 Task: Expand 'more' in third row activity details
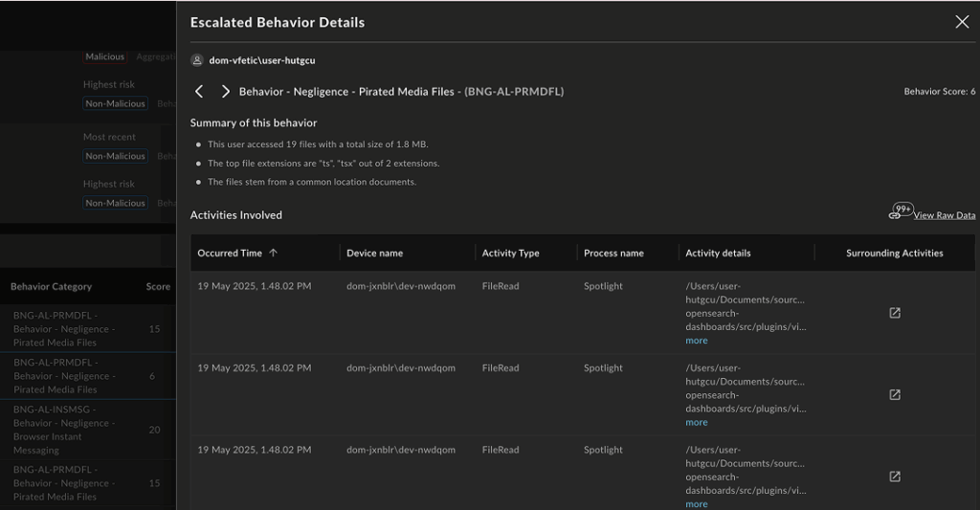tap(697, 503)
